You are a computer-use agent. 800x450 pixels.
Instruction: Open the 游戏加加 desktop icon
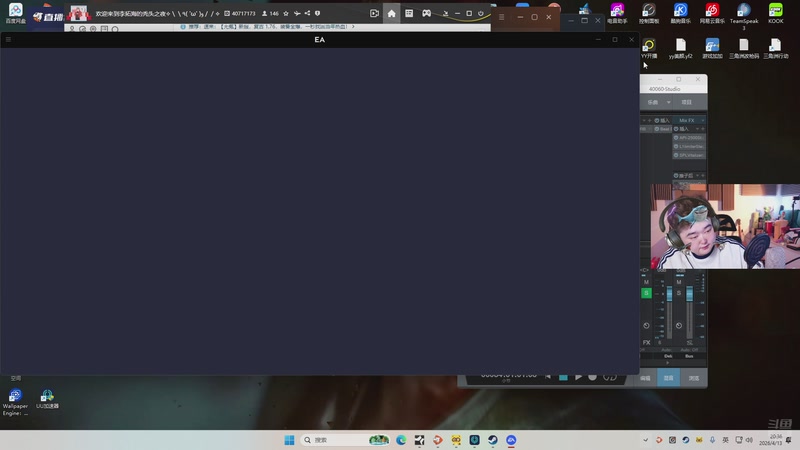click(x=712, y=48)
